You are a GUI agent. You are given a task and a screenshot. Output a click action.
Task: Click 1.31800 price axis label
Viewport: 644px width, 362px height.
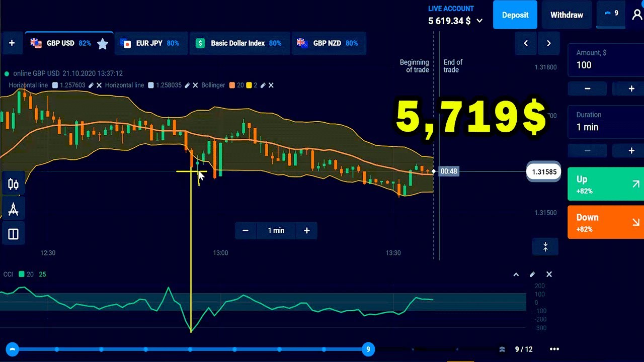[545, 67]
